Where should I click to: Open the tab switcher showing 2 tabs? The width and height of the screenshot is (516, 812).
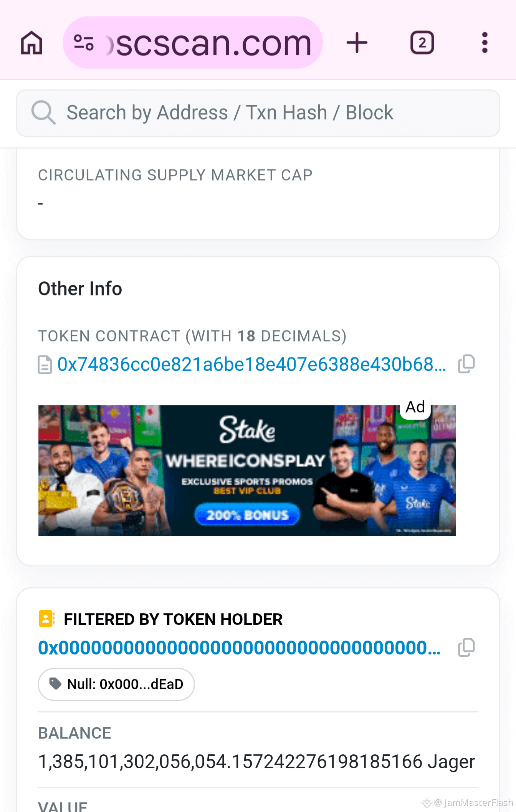[422, 43]
